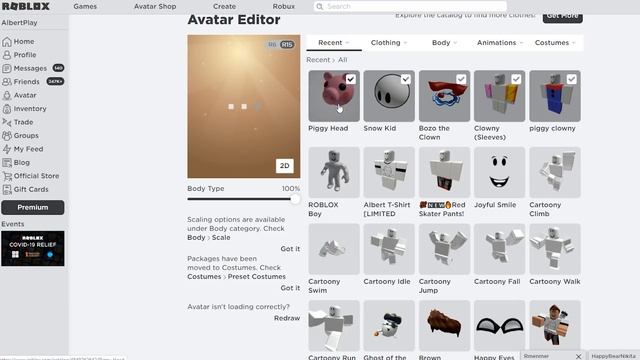Click the Roblox logo
Screen dimensions: 640x360
coord(26,6)
